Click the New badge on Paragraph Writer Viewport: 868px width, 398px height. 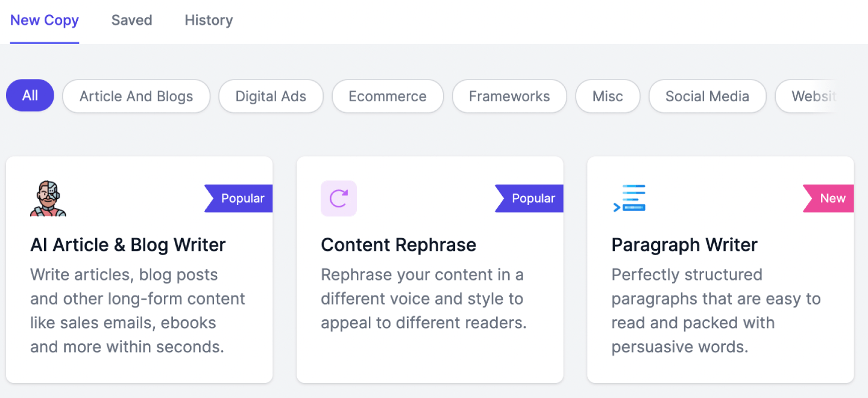coord(831,198)
